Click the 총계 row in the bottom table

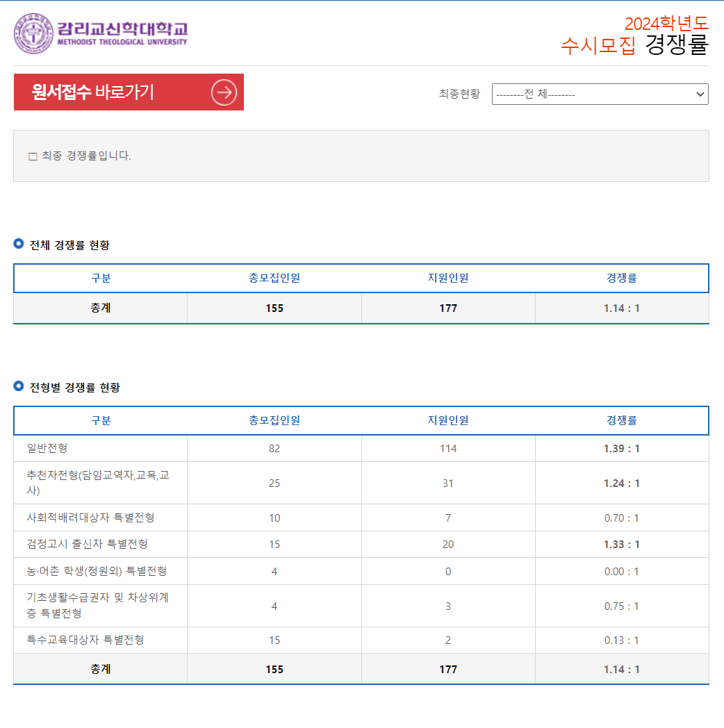pos(100,669)
